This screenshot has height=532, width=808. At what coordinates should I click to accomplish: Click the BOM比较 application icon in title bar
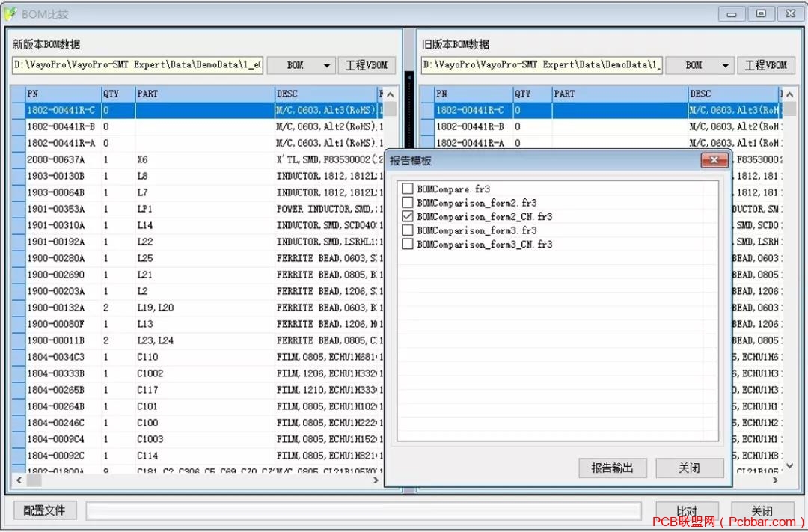pyautogui.click(x=10, y=14)
